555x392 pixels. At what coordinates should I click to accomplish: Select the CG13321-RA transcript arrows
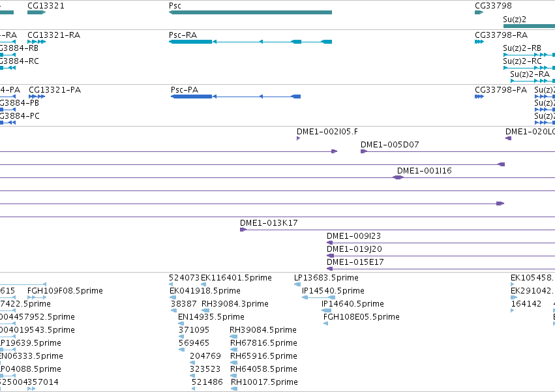click(37, 42)
